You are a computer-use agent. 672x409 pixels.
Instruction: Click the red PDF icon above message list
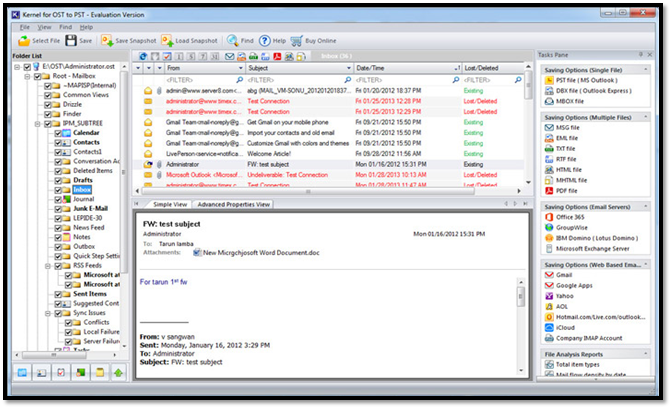tap(277, 56)
